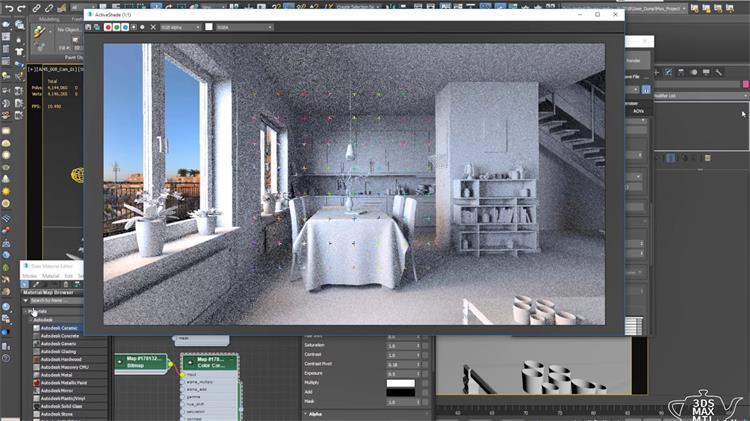Open the RGB Alpha channel dropdown

click(181, 27)
